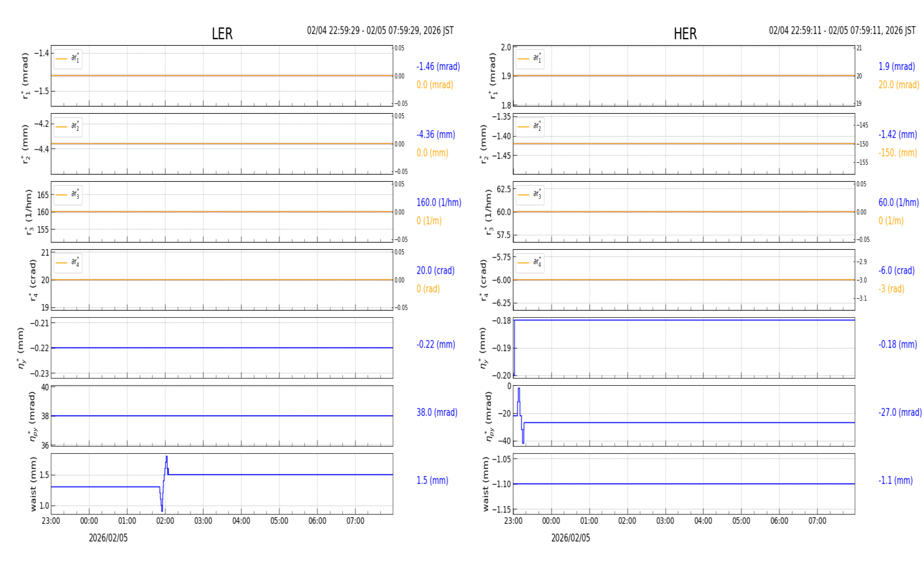This screenshot has height=565, width=924.
Task: Click the HER value -0.18 (mm)
Action: 898,344
